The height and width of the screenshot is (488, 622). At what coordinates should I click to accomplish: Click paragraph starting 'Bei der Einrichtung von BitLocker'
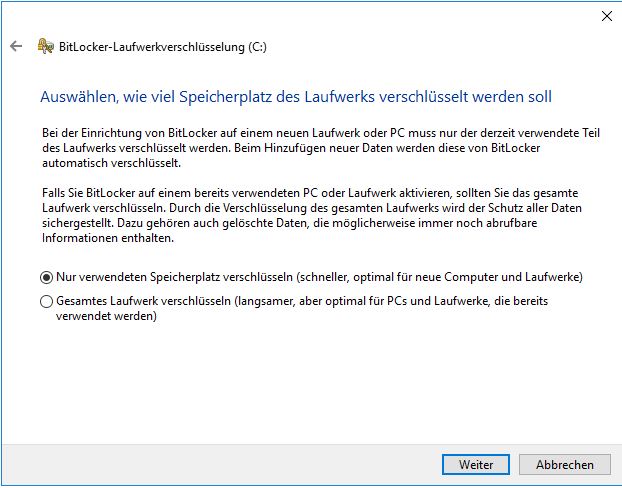pos(321,148)
